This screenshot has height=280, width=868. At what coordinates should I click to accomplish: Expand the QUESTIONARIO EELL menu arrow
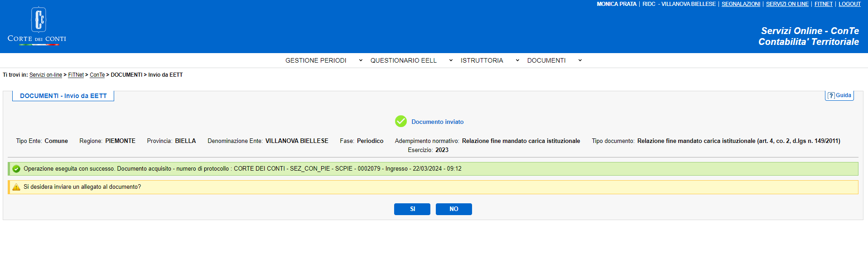(451, 60)
